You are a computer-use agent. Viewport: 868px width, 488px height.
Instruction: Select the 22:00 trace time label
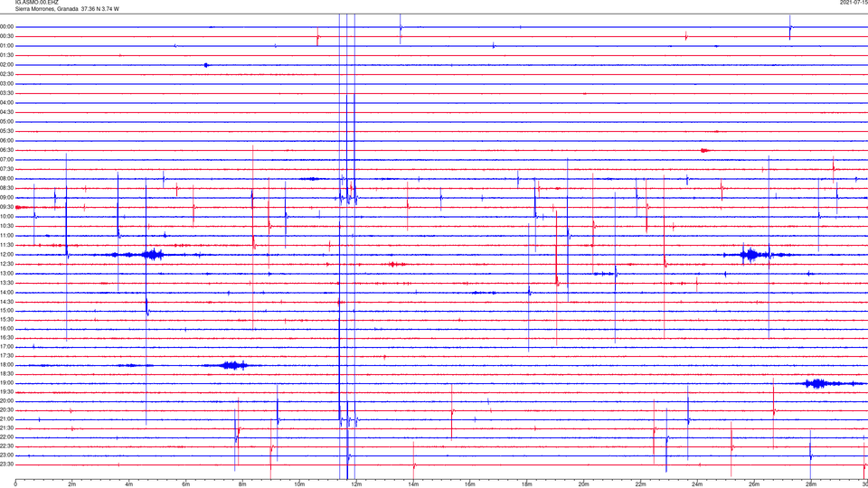pos(7,437)
